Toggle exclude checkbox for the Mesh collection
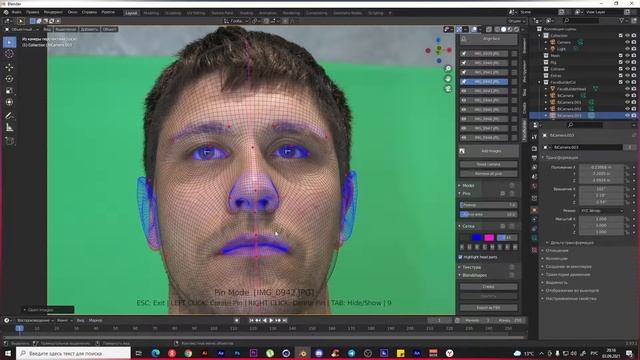 click(621, 56)
